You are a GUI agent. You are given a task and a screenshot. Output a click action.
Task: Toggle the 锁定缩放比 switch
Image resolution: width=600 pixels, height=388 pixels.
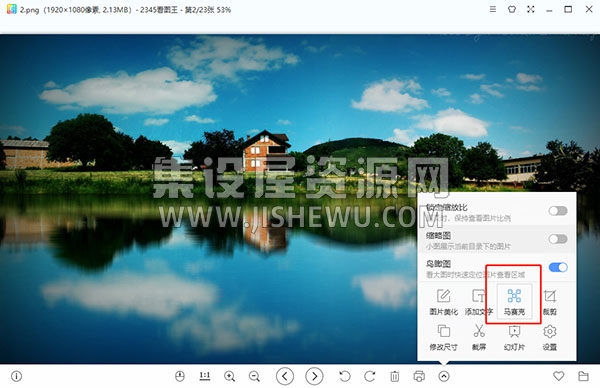pyautogui.click(x=558, y=210)
